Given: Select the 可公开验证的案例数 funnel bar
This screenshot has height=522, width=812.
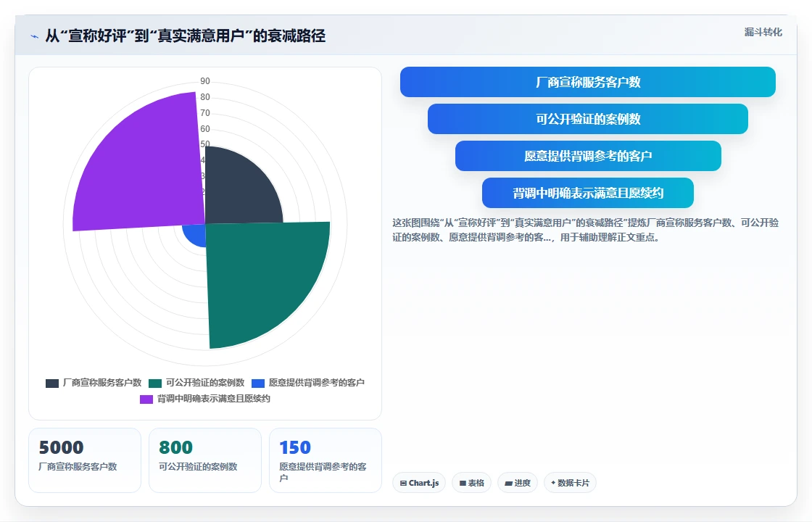Looking at the screenshot, I should pyautogui.click(x=588, y=119).
